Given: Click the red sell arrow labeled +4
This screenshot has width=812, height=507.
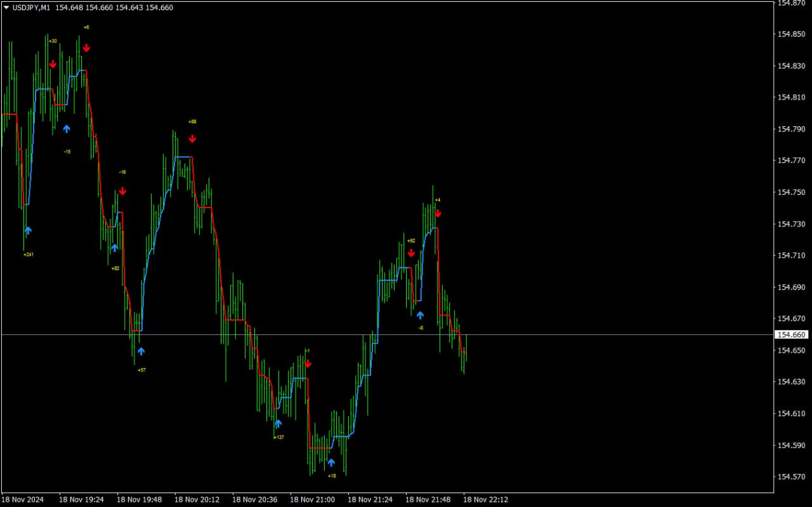Looking at the screenshot, I should click(x=438, y=213).
